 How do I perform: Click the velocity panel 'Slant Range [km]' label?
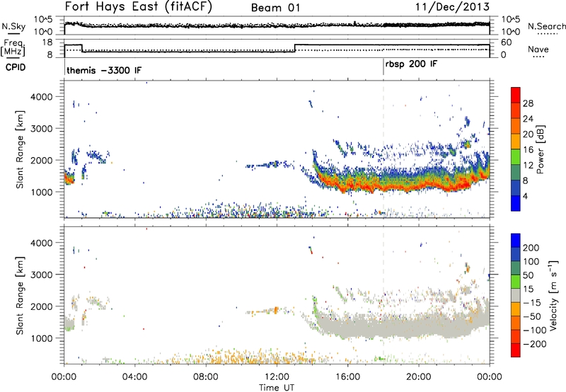coord(20,296)
